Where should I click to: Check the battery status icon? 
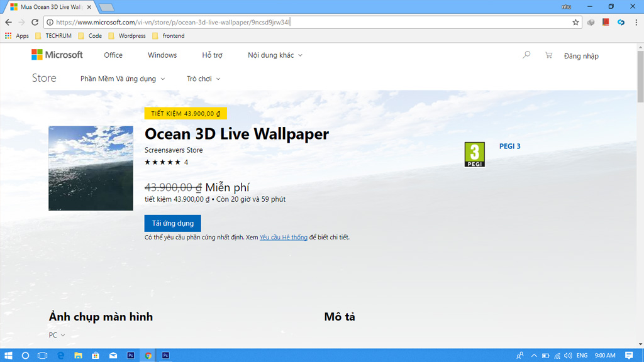point(545,356)
